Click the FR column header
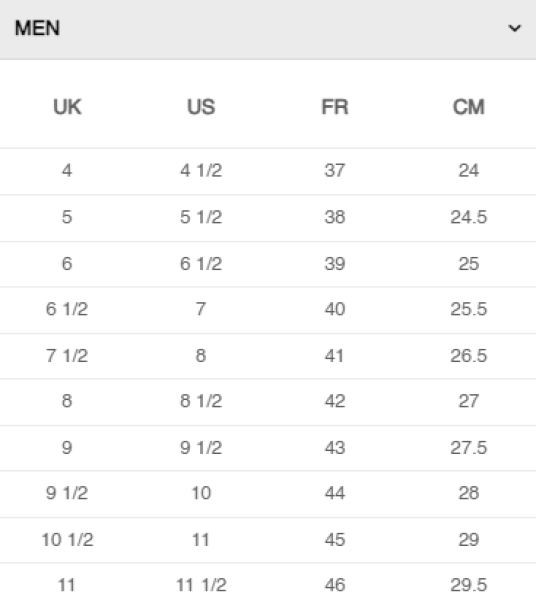The height and width of the screenshot is (600, 536). point(335,107)
